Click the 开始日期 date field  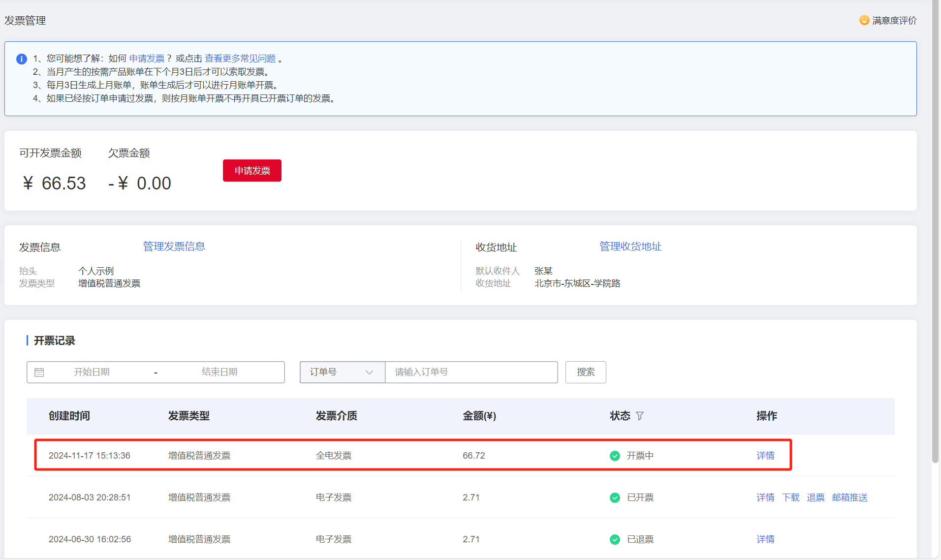point(92,373)
